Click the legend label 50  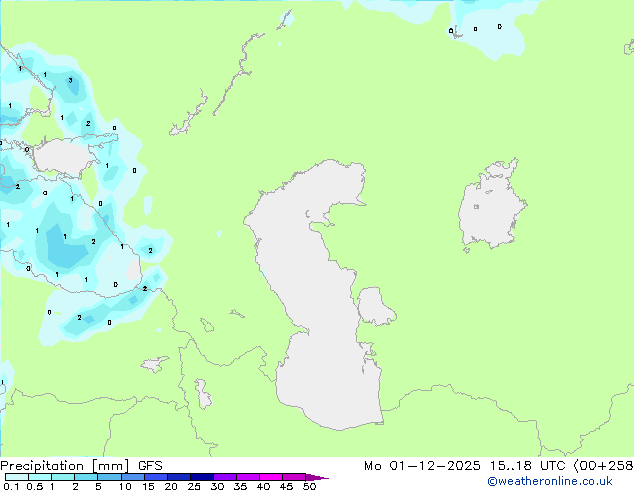[309, 486]
